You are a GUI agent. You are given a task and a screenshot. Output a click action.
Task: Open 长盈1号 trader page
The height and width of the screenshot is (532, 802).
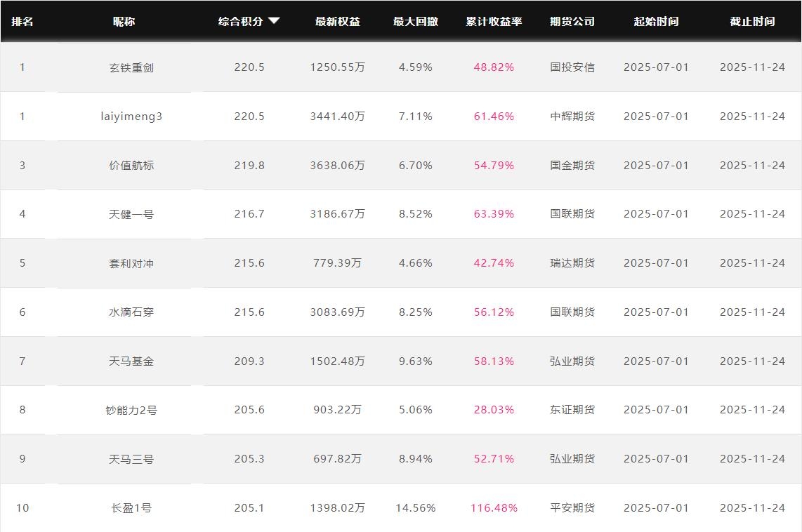[131, 508]
